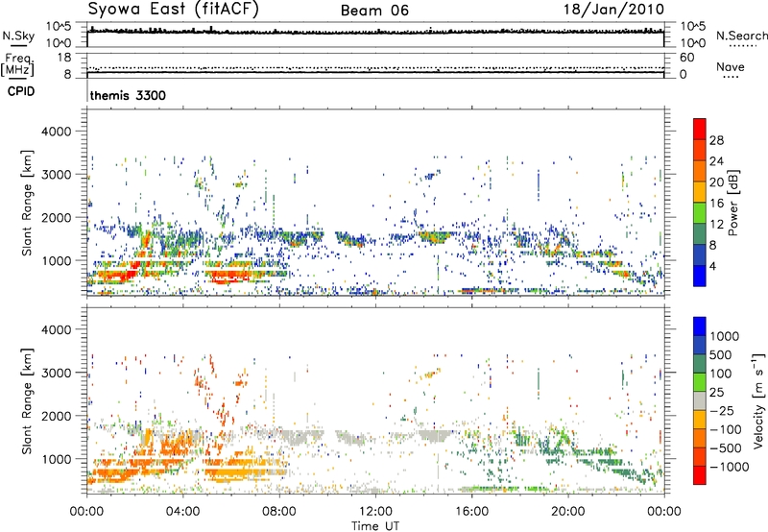Click the "3000" tick on the Power panel

57,175
